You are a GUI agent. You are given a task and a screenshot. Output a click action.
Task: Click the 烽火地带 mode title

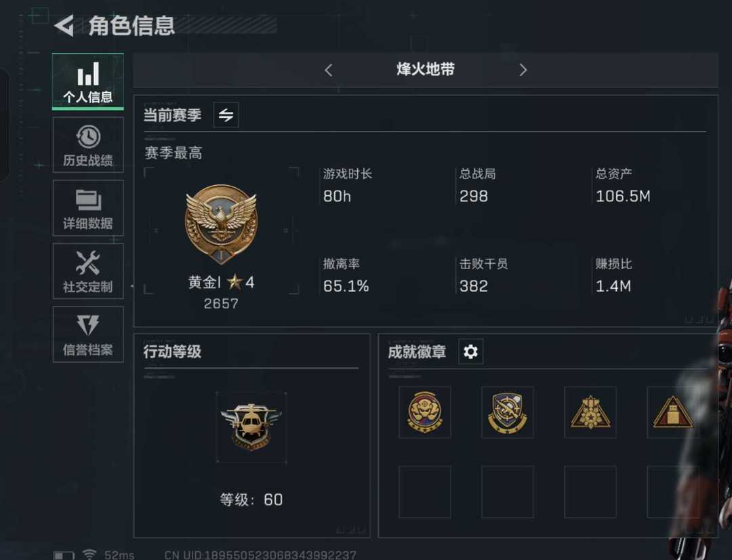click(x=425, y=70)
